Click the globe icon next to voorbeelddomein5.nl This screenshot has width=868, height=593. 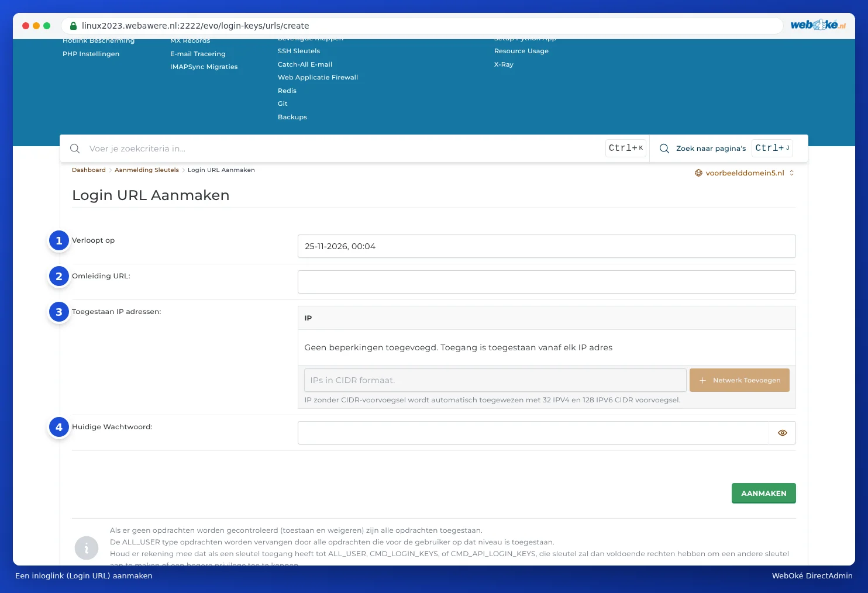(698, 173)
